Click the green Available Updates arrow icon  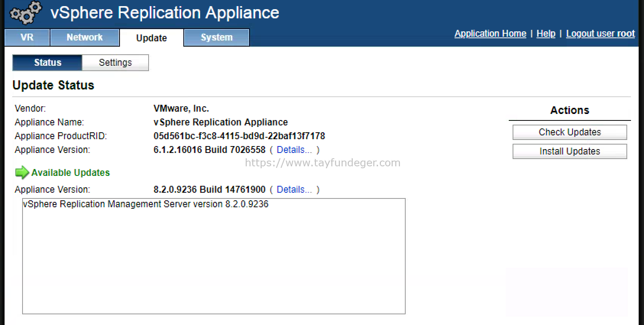click(x=22, y=172)
